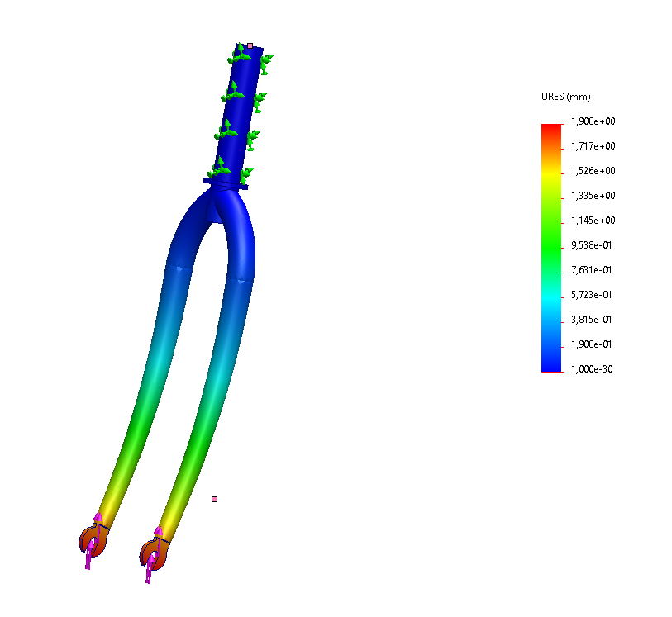Select the maximum legend value 1,908e+00
The image size is (672, 617).
[593, 121]
